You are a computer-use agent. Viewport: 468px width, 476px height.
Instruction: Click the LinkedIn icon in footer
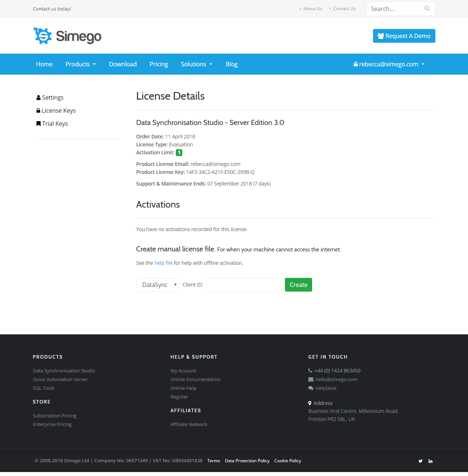pos(430,461)
